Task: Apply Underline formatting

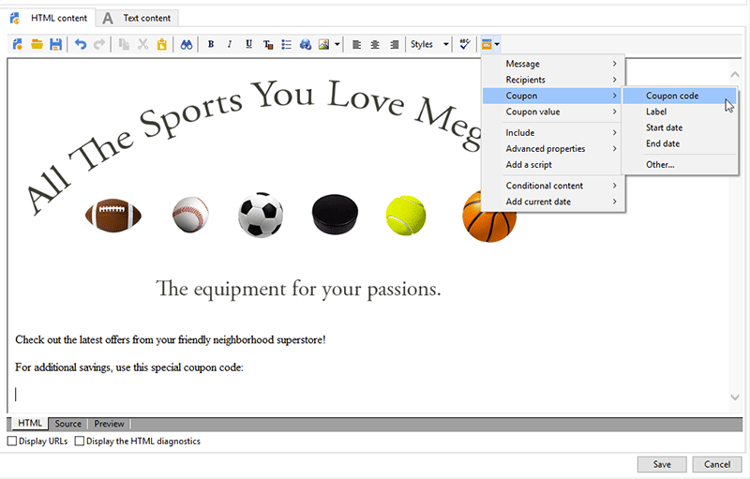Action: tap(248, 44)
